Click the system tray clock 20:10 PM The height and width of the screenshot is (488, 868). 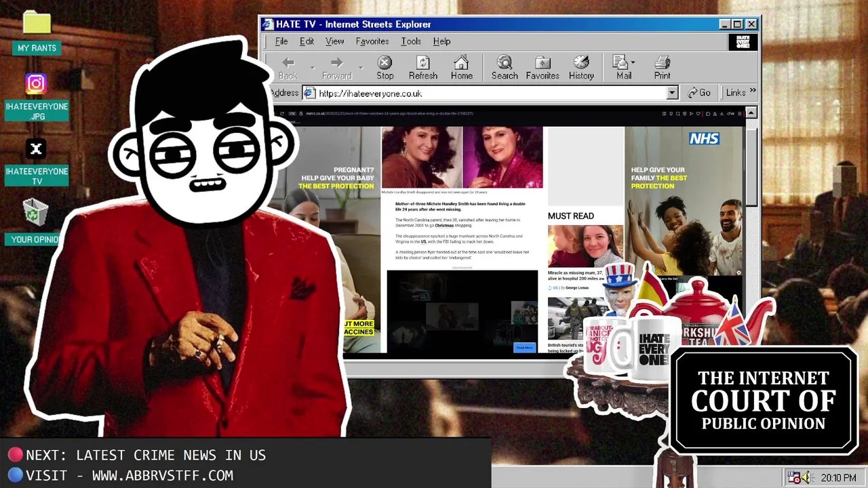point(838,478)
